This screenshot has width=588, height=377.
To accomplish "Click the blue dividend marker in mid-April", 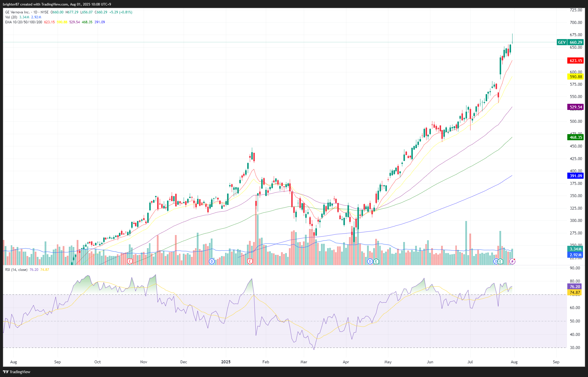I will [370, 262].
